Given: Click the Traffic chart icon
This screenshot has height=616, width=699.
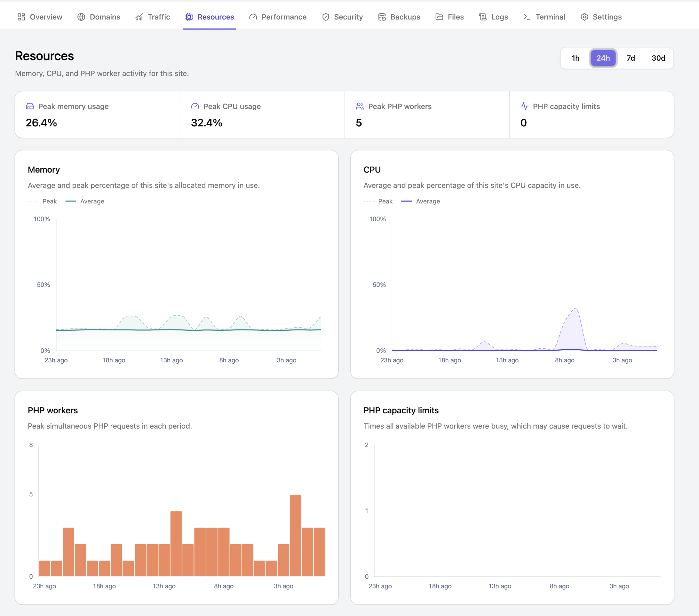Looking at the screenshot, I should [x=139, y=17].
